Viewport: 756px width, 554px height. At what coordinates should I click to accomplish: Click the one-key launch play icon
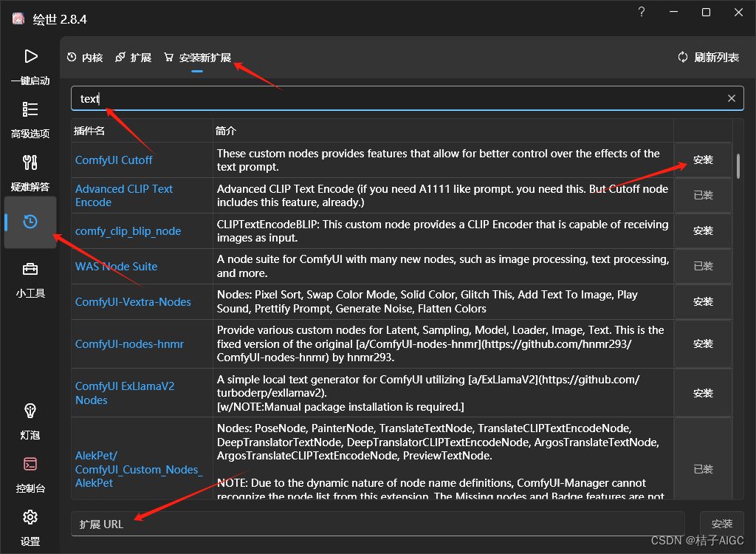pos(30,56)
